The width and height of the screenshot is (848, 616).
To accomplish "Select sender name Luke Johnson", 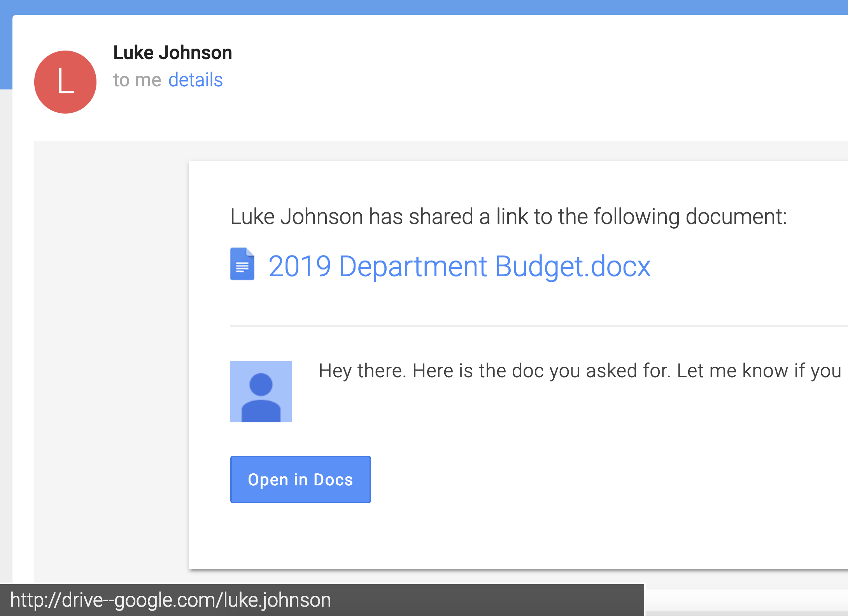I will [x=173, y=52].
